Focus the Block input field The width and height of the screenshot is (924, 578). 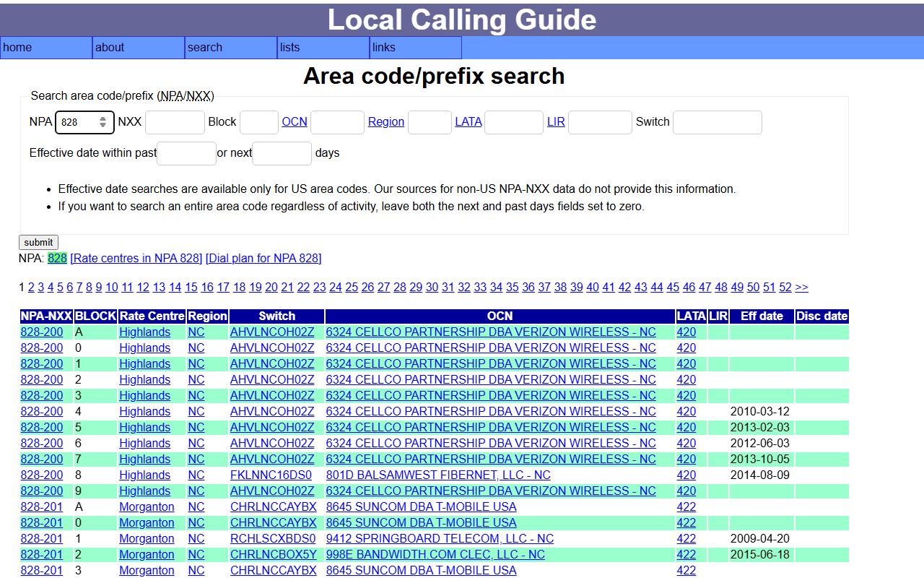tap(259, 122)
